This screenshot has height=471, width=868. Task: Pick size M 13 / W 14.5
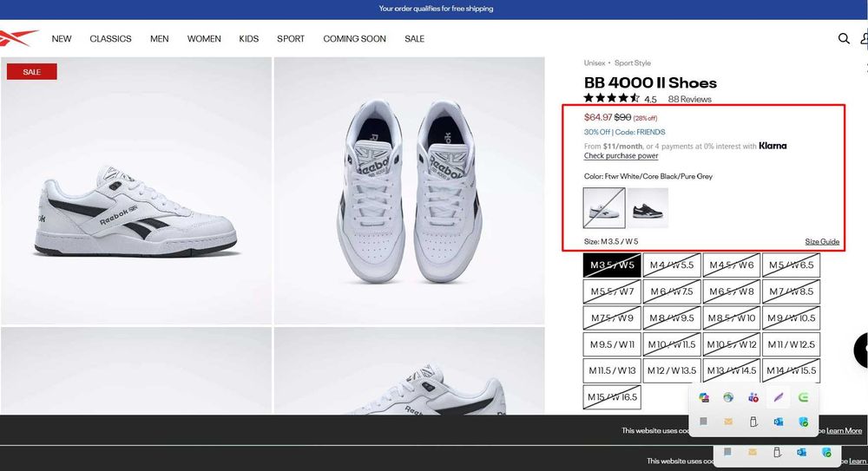tap(731, 371)
